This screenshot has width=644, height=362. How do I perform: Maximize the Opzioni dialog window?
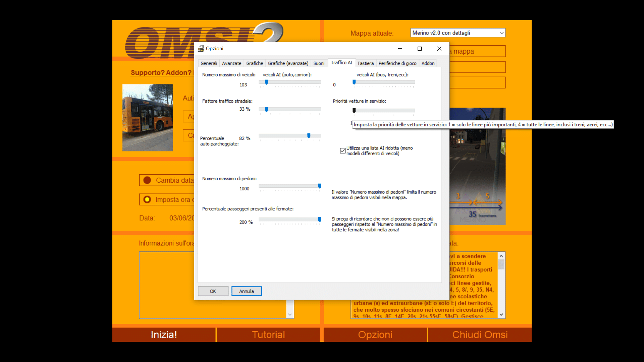pos(419,49)
